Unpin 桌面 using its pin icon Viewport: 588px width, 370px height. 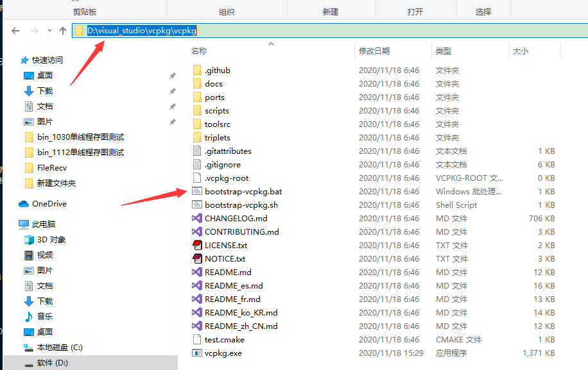tap(172, 76)
